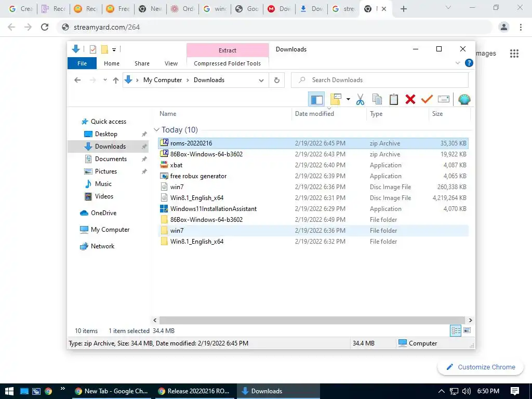Open the recent locations dropdown arrow
Screen dimensions: 532x399
point(105,80)
